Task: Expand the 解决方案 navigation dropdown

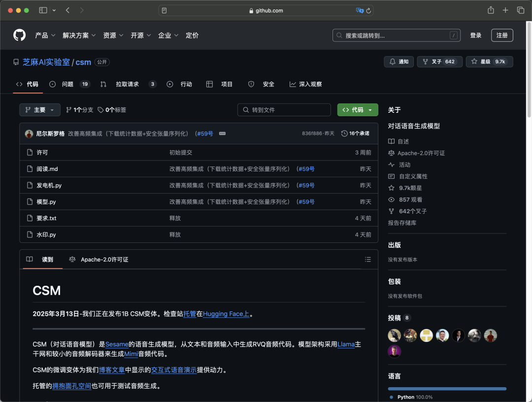Action: [x=79, y=35]
